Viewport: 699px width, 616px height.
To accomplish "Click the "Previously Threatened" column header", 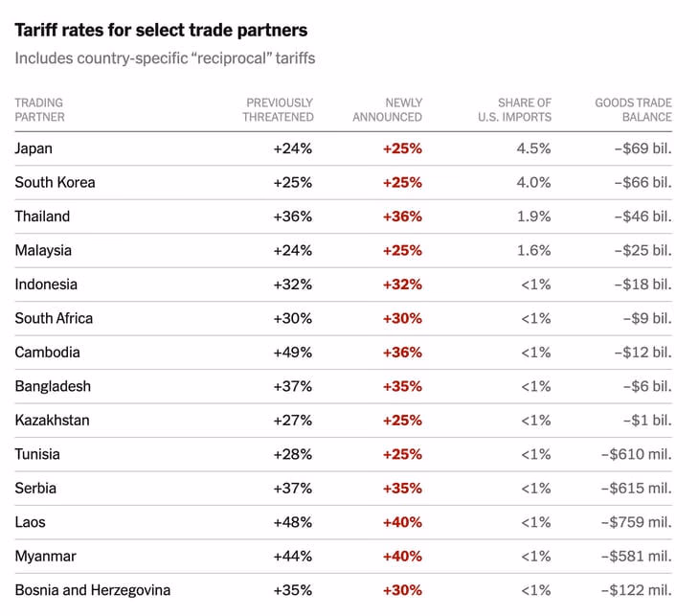I will pyautogui.click(x=278, y=109).
